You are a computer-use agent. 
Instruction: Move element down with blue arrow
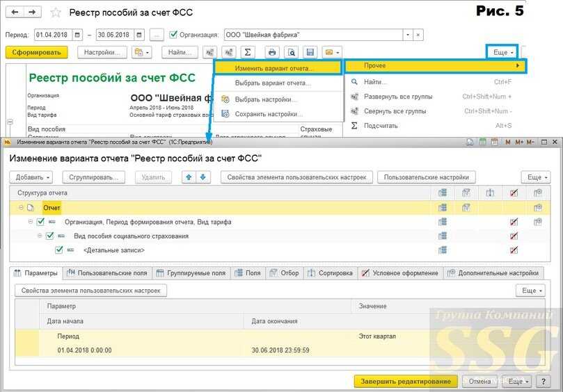pyautogui.click(x=203, y=177)
